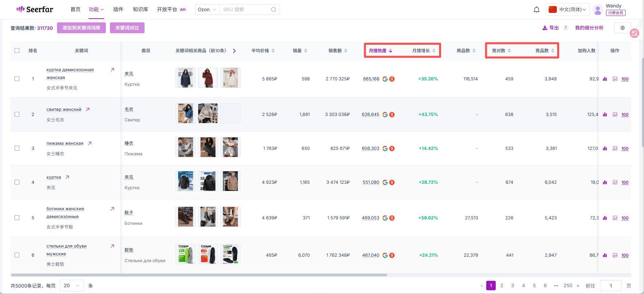Go to 首页 in top navigation
The height and width of the screenshot is (294, 644).
pos(75,9)
